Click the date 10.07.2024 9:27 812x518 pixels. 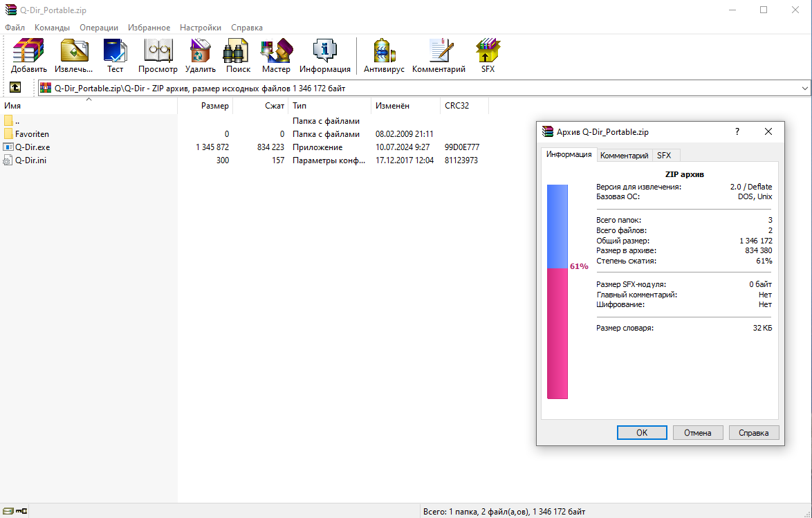403,147
